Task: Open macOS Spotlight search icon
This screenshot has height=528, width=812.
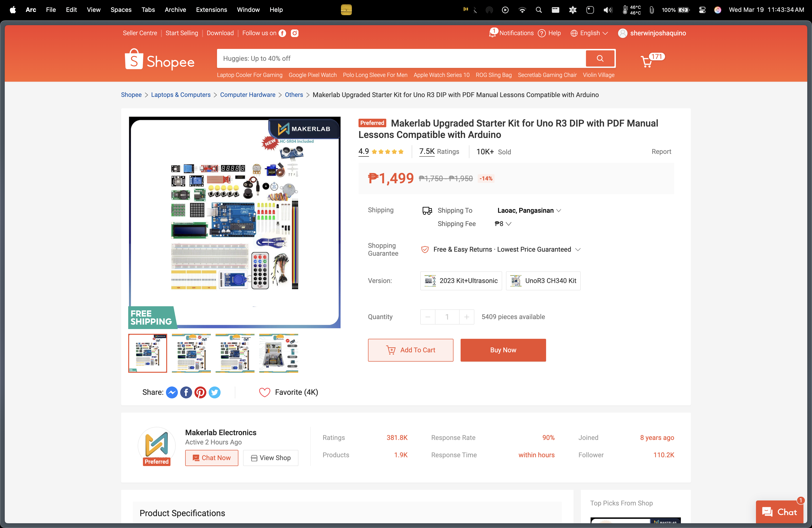Action: point(539,10)
